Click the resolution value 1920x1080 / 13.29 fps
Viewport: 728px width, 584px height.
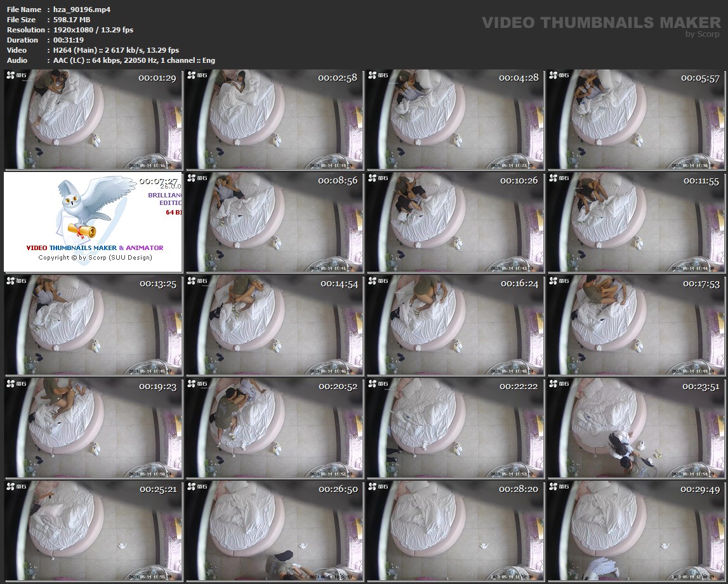[93, 30]
